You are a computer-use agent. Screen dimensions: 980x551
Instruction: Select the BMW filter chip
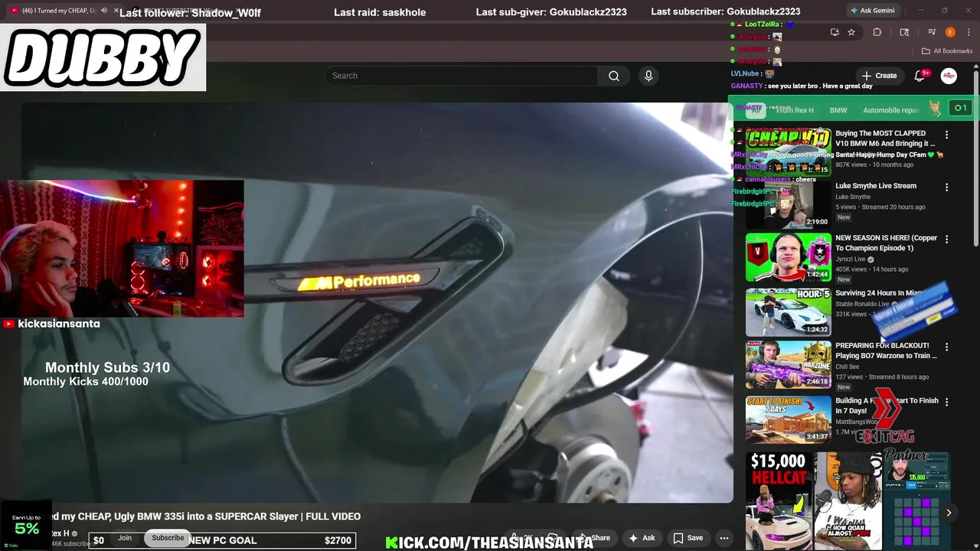[x=838, y=110]
